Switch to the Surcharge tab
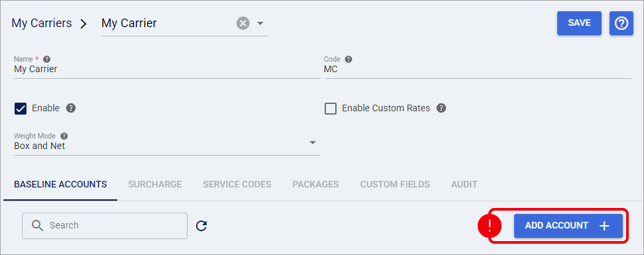The image size is (644, 255). tap(155, 184)
